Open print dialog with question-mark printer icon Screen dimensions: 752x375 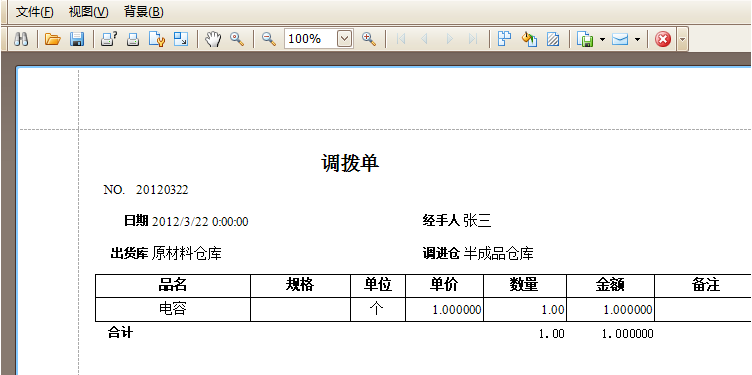point(109,39)
